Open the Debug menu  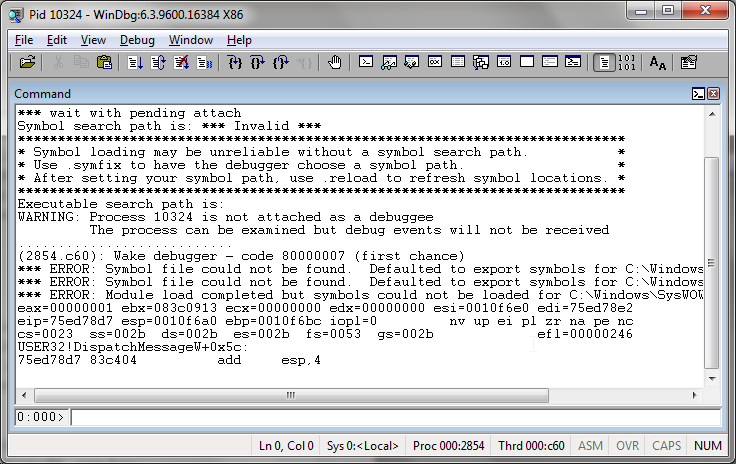(137, 40)
